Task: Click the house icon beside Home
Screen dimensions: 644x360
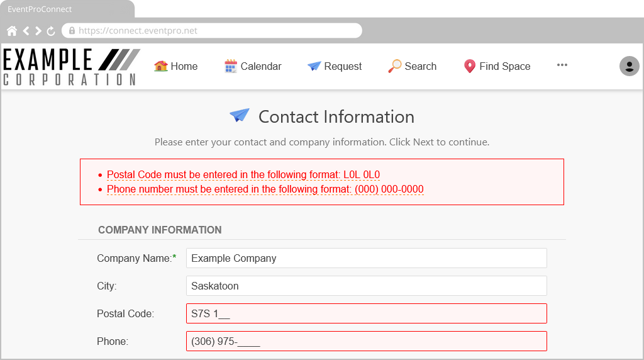Action: point(161,65)
